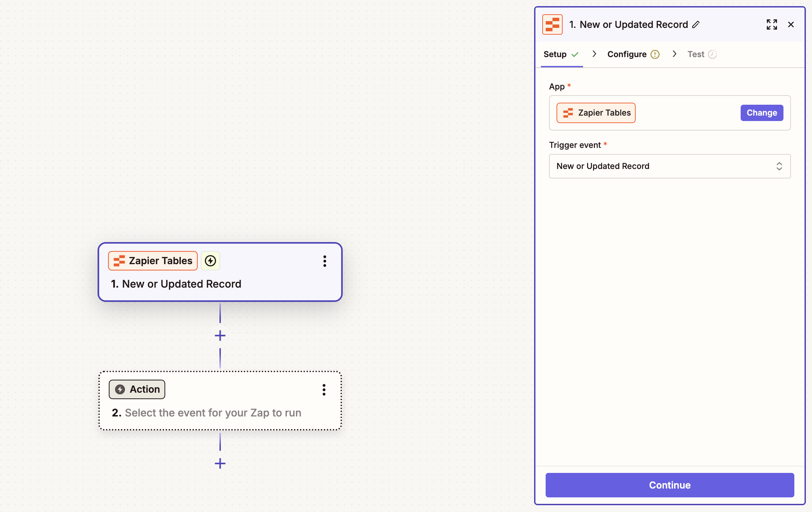Viewport: 812px width, 512px height.
Task: Add a step between trigger and action
Action: point(220,336)
